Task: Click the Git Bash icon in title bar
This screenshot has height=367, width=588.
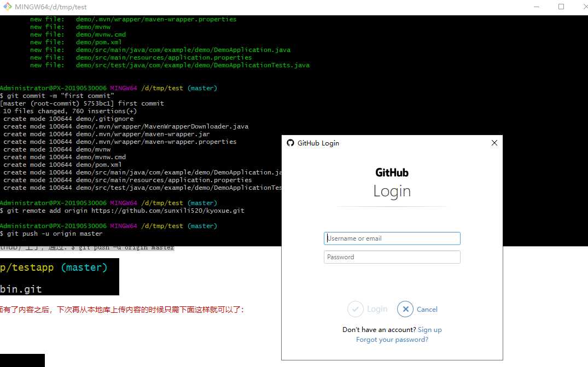Action: point(8,7)
